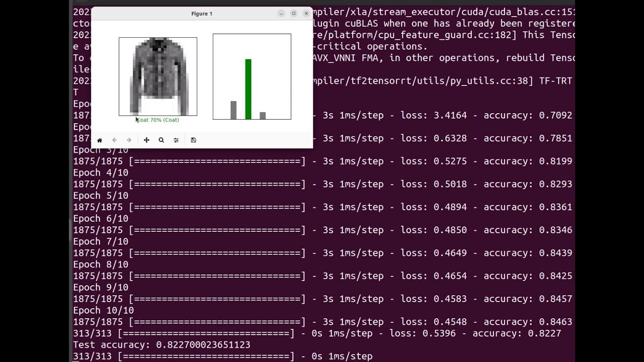Click the 'accuracy: 0.8463' value

coord(528,322)
